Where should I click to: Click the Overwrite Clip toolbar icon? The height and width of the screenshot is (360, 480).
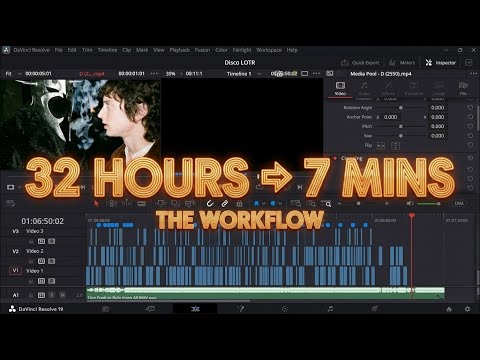(175, 203)
